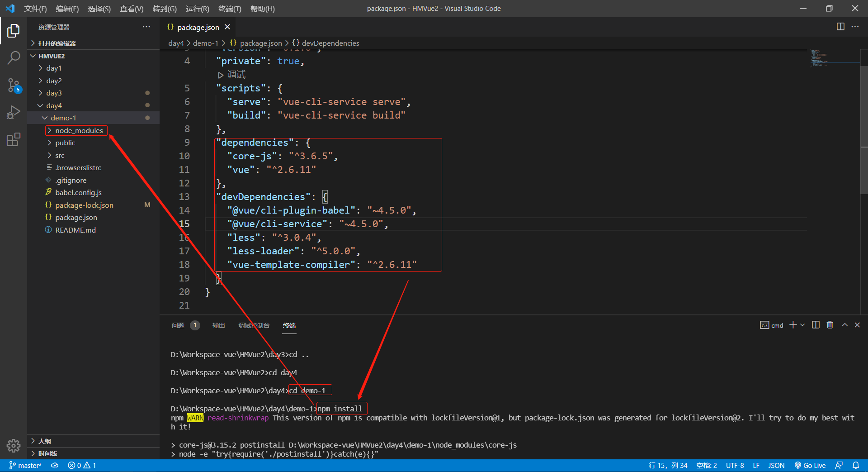Screen dimensions: 868x472
Task: Open editor more actions menu
Action: pos(855,27)
